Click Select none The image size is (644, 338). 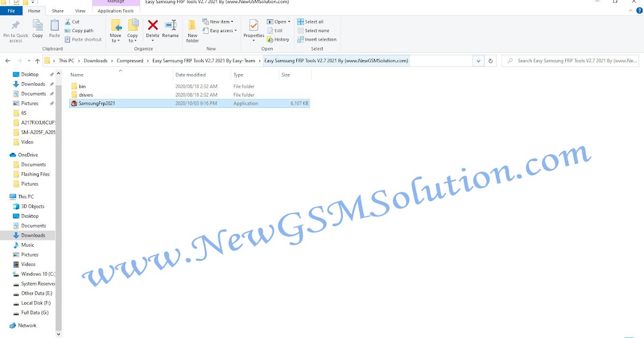(313, 31)
